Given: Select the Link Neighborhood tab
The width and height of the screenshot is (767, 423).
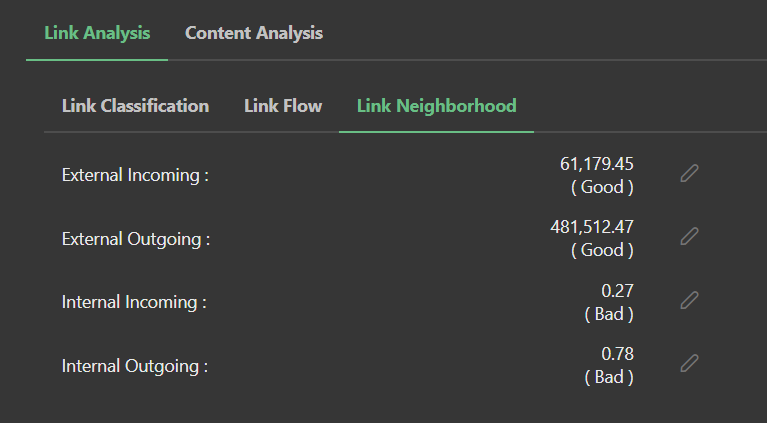Looking at the screenshot, I should point(436,105).
